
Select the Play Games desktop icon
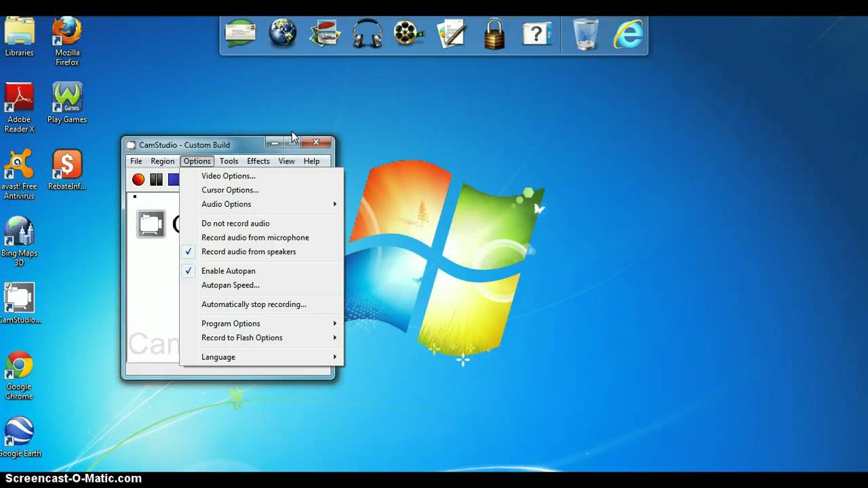(67, 103)
